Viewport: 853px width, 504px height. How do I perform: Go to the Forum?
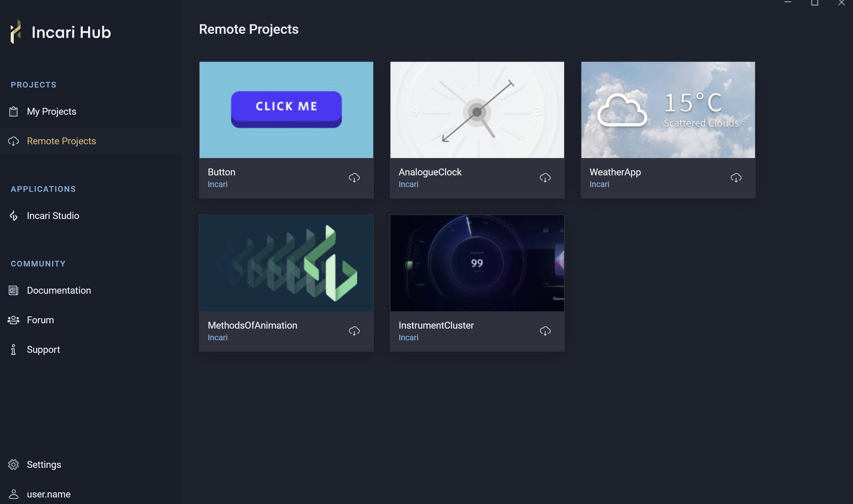pos(91,320)
